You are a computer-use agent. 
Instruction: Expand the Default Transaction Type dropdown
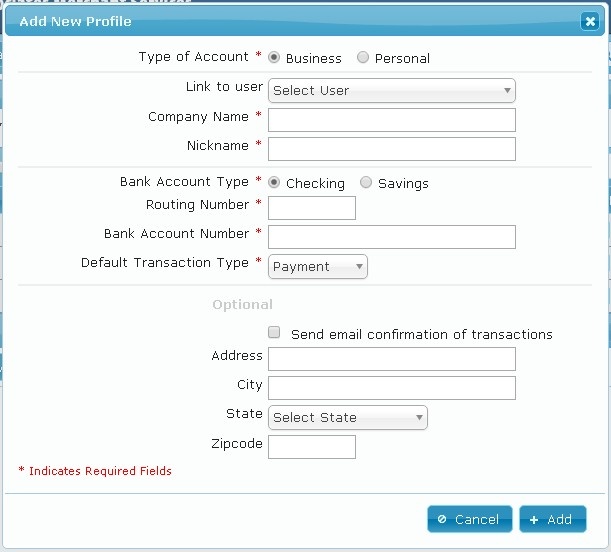318,266
